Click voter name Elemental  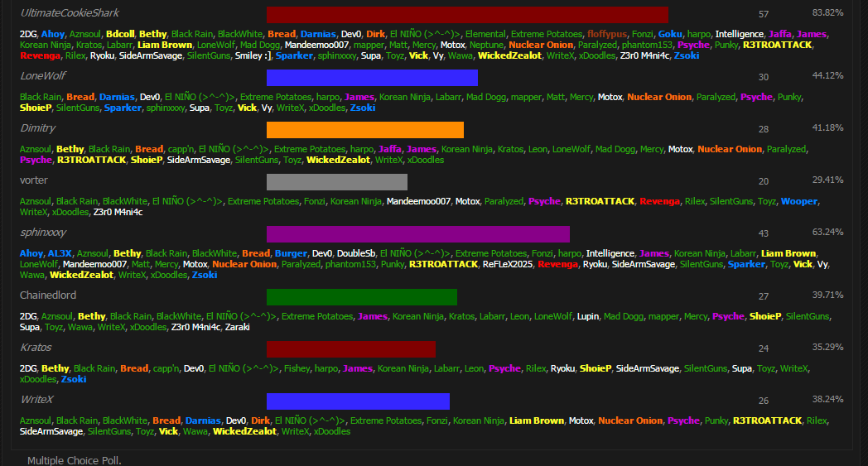(485, 34)
